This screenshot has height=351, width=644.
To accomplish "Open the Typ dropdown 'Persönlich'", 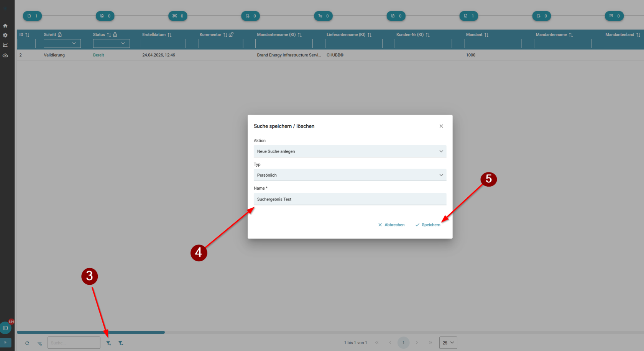I will [x=350, y=175].
